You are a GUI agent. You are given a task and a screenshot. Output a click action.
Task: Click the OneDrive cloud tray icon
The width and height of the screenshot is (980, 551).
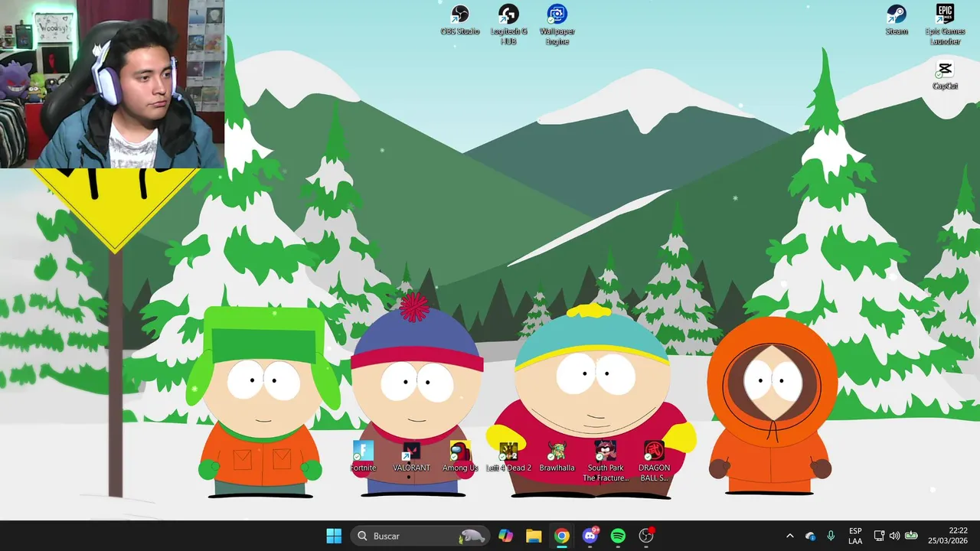point(811,536)
